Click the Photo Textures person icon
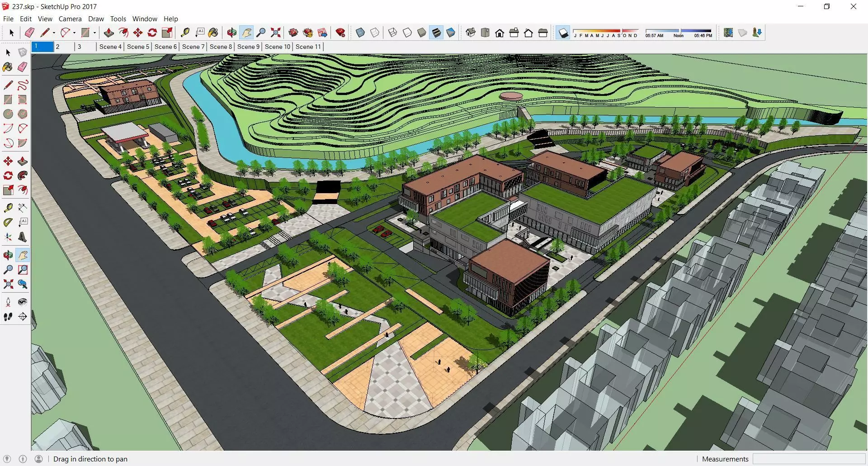Screen dimensions: 868x466 coord(757,33)
